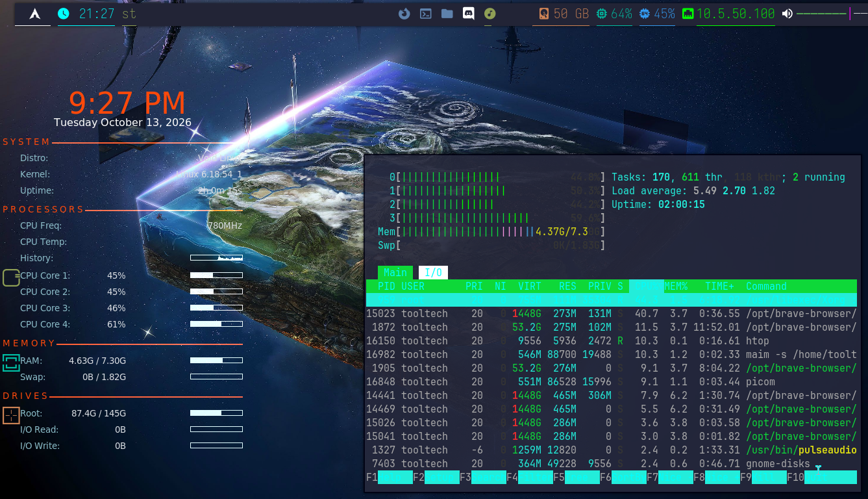Sort htop by the USER column header
The width and height of the screenshot is (868, 499).
click(x=413, y=286)
